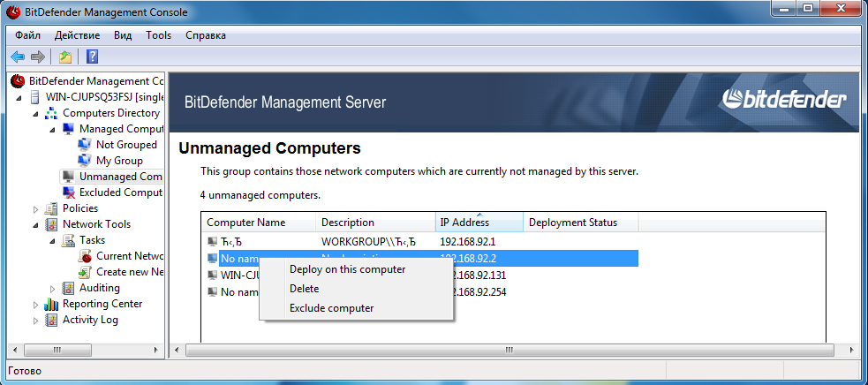Collapse the Tasks node

(x=53, y=240)
